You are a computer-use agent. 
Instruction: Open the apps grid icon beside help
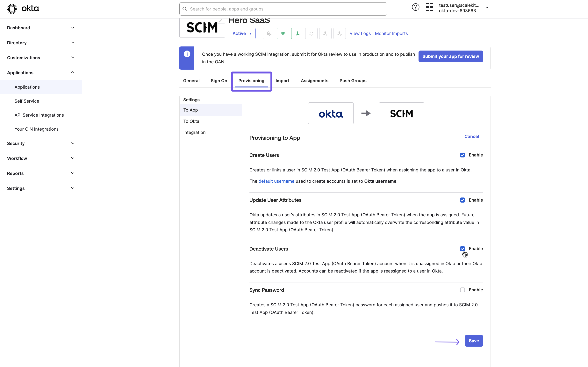tap(429, 7)
